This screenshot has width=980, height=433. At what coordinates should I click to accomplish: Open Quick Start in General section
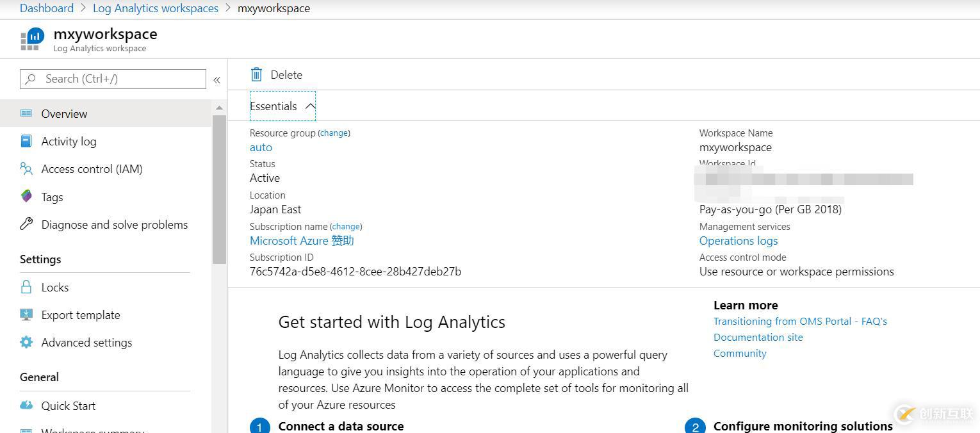click(x=26, y=405)
